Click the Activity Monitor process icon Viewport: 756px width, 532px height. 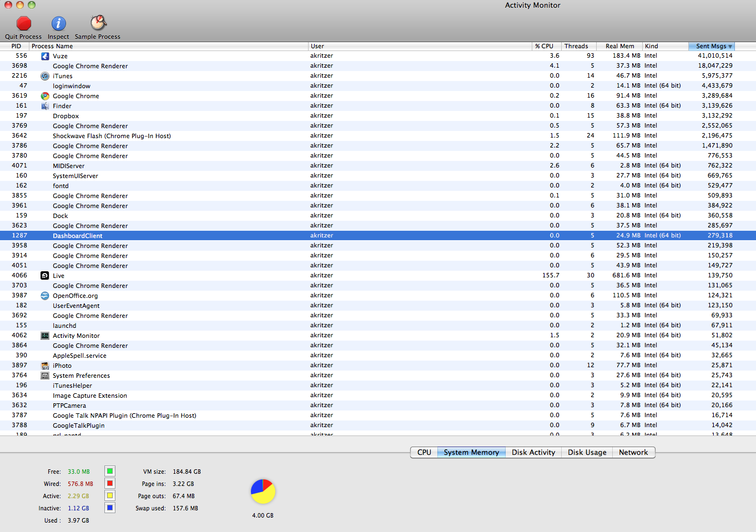(45, 336)
